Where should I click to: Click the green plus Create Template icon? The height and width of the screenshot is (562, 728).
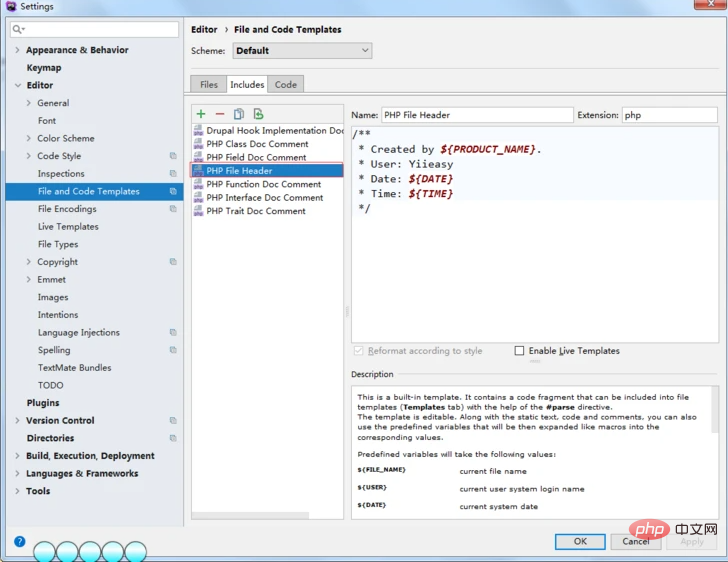point(201,114)
